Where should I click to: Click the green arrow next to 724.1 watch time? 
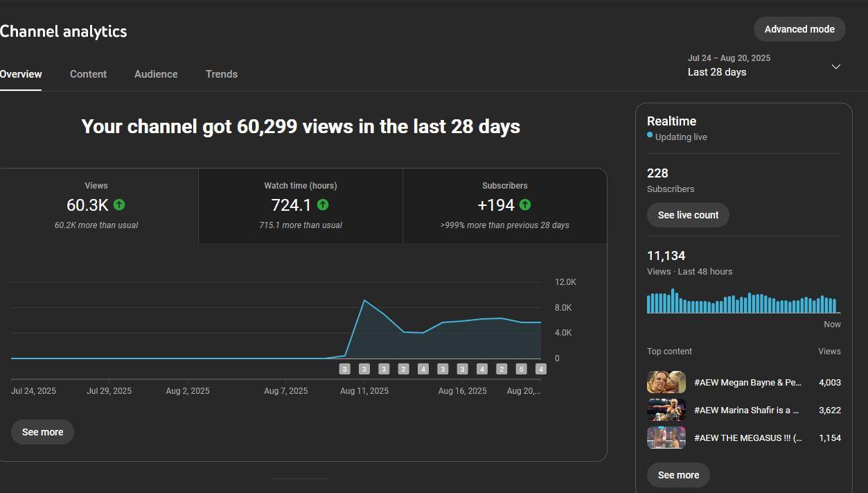(323, 205)
